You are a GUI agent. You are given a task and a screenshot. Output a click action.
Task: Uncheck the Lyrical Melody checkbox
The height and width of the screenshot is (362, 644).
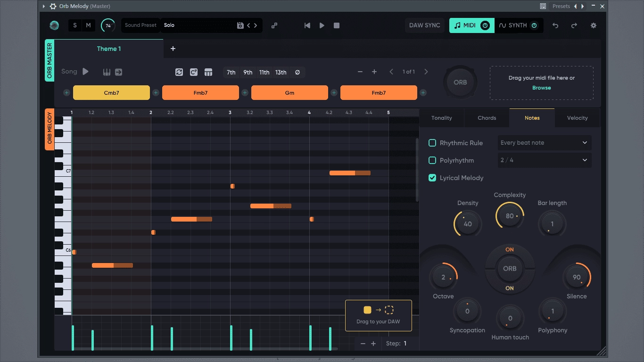point(432,178)
